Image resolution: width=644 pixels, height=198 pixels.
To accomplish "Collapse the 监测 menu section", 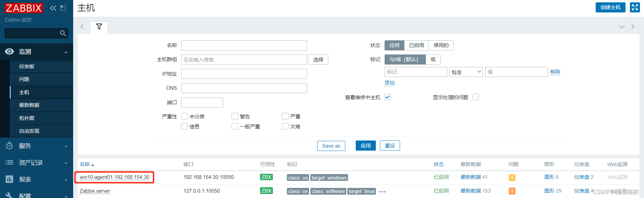I will (66, 52).
